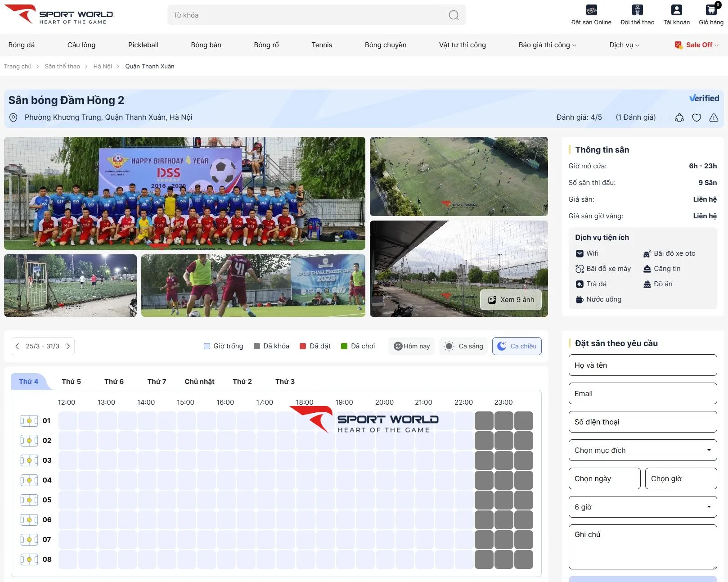Open Đặt sân Online booking icon
728x582 pixels.
click(591, 10)
